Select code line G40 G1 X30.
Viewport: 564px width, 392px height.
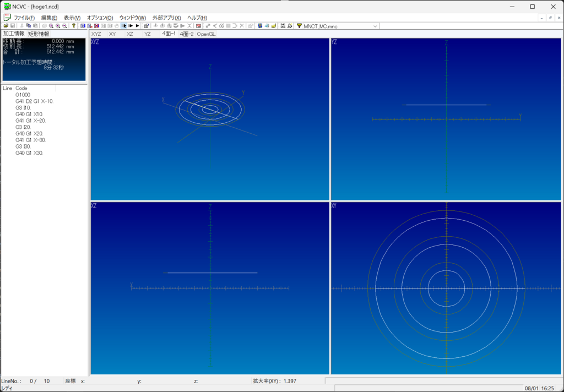(x=30, y=153)
